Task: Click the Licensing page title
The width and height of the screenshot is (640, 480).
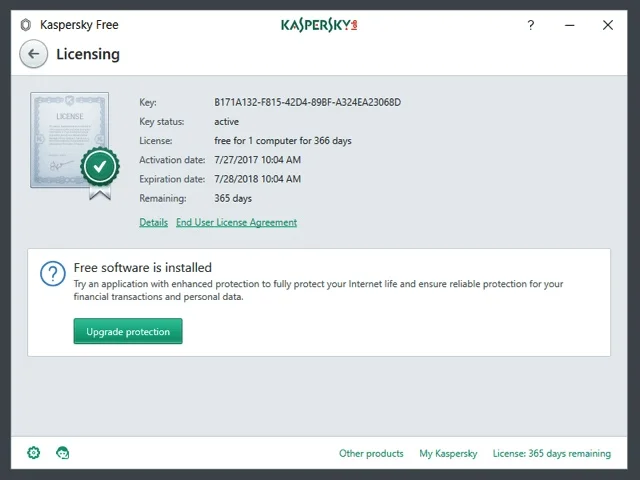Action: click(x=88, y=54)
